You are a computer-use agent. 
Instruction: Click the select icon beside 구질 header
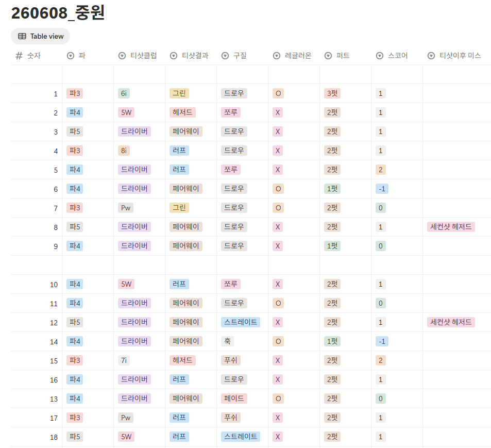click(x=225, y=56)
